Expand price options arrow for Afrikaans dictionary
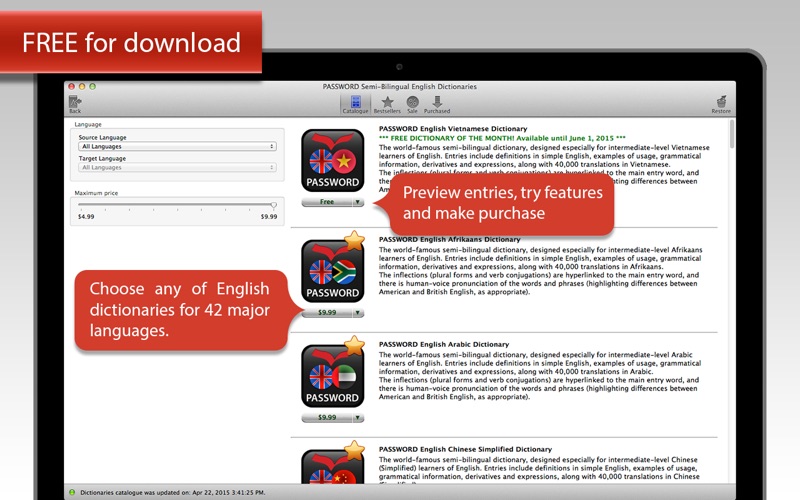The height and width of the screenshot is (500, 800). point(358,313)
